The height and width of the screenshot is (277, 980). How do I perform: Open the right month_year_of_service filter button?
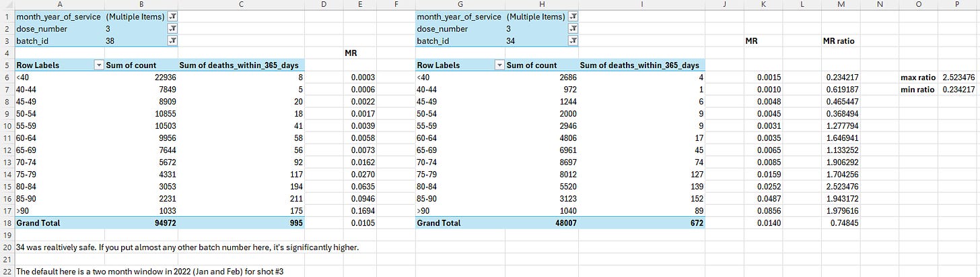click(x=573, y=17)
